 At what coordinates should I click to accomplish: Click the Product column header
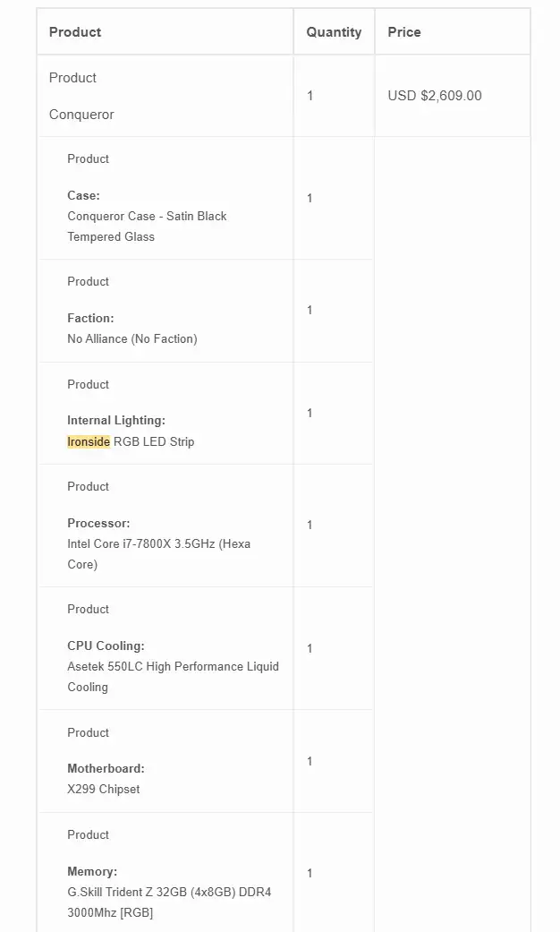[x=75, y=32]
